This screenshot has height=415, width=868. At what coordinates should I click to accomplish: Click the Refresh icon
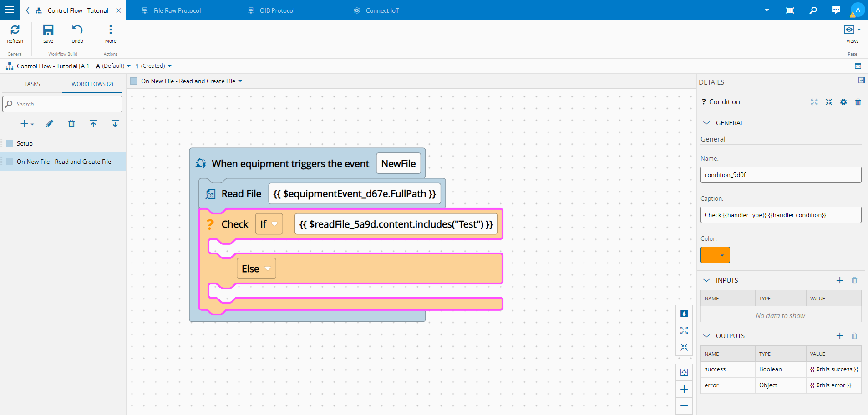point(15,30)
